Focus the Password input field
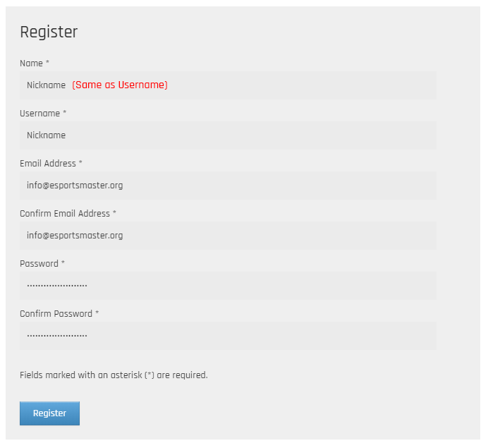The image size is (488, 448). pos(228,286)
